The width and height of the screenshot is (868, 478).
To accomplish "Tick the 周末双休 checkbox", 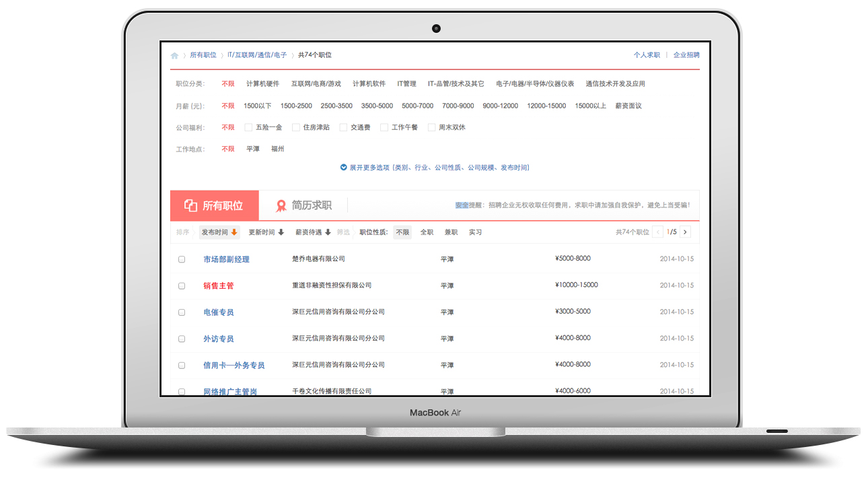I will (431, 127).
